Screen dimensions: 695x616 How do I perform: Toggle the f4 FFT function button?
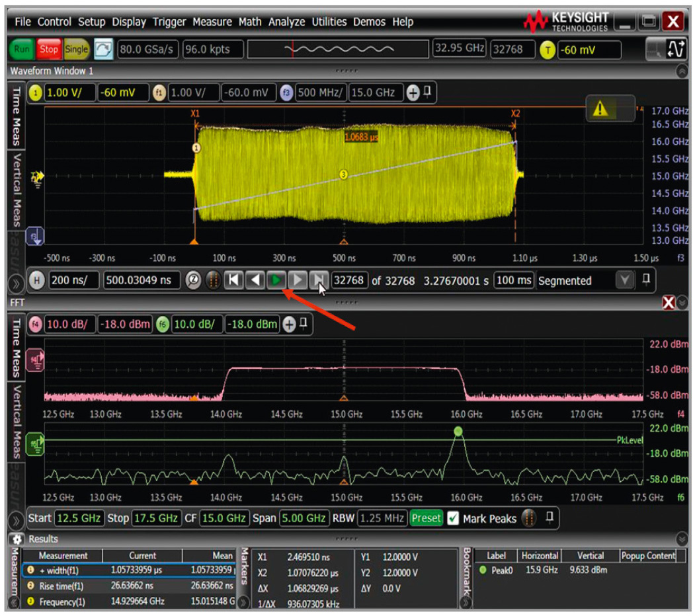pos(36,325)
